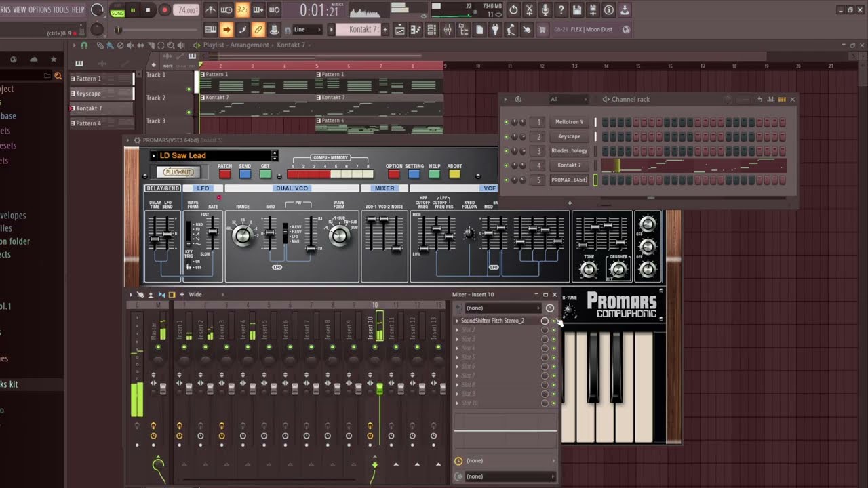Screen dimensions: 868x488
Task: Open Kontakt 7 channel in Channel rack
Action: point(569,165)
